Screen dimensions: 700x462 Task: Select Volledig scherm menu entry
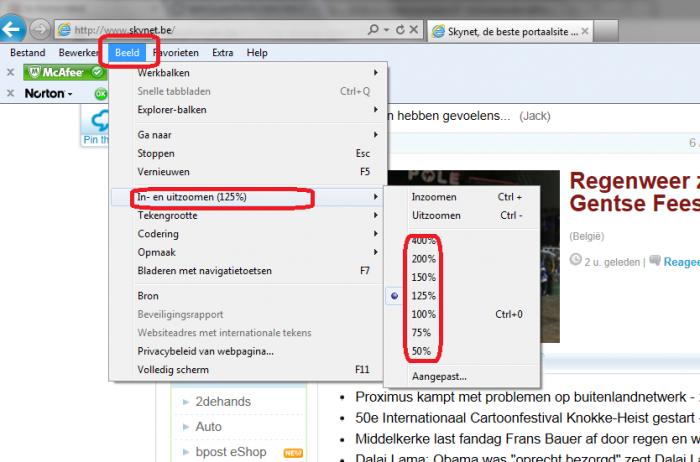[246, 370]
